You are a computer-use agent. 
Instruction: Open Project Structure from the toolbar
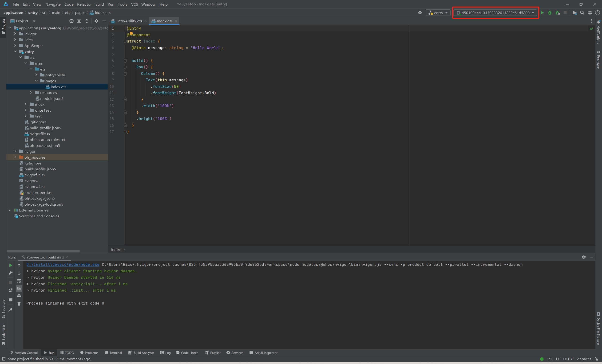click(575, 13)
